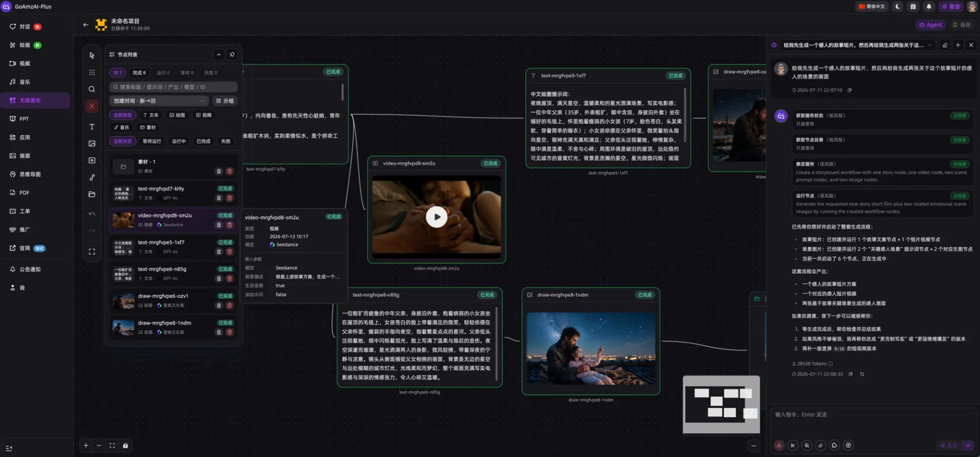Viewport: 980px width, 457px height.
Task: Delete the video-mrgfvpd8-sm2u node in list
Action: point(230,225)
